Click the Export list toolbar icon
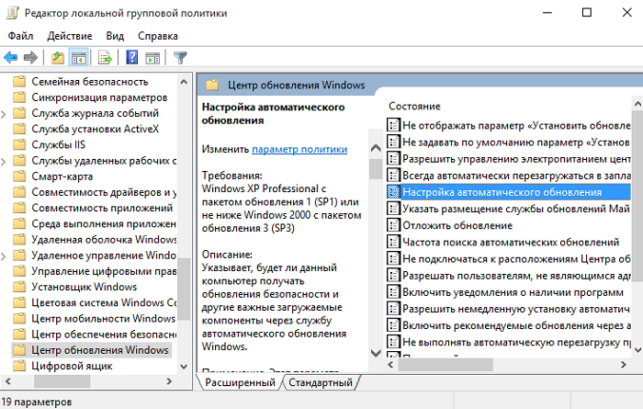Image resolution: width=643 pixels, height=409 pixels. pyautogui.click(x=105, y=58)
